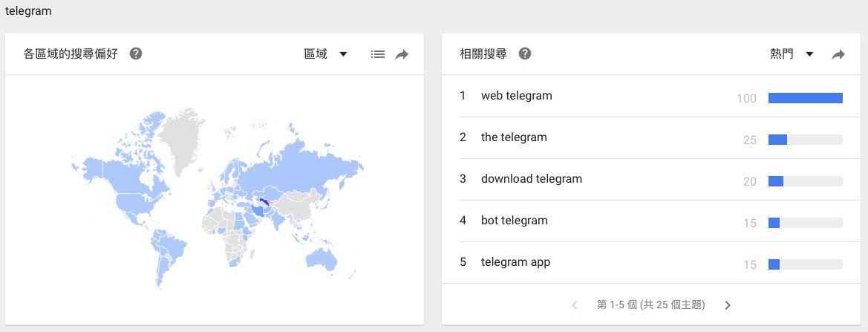The image size is (868, 332).
Task: Open help icon beside 相關搜尋
Action: (525, 54)
